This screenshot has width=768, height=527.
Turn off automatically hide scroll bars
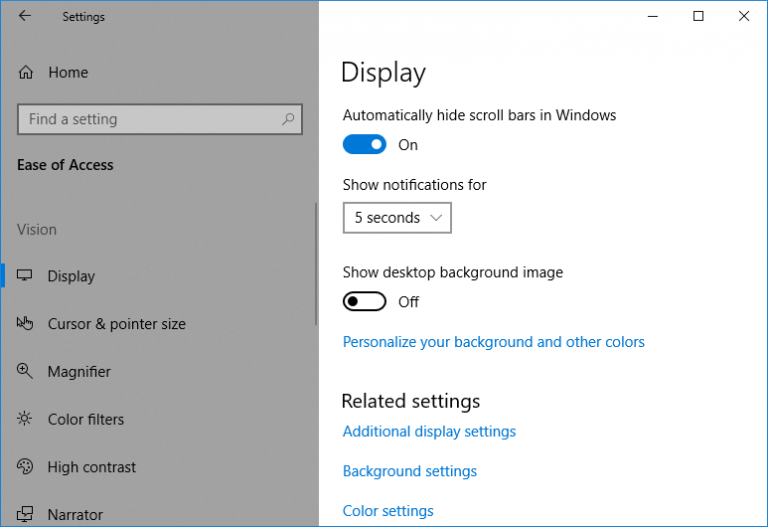coord(364,144)
